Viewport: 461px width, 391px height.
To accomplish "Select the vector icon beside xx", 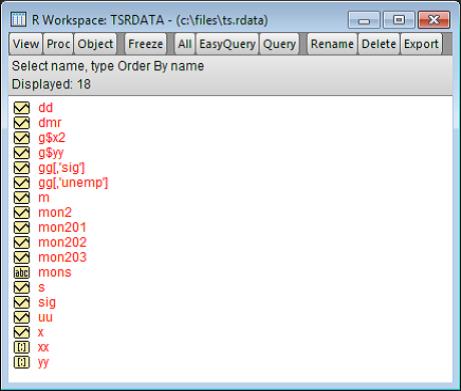I will click(22, 347).
